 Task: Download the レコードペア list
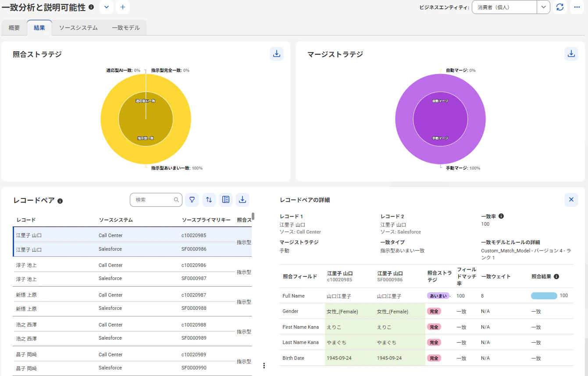coord(242,199)
